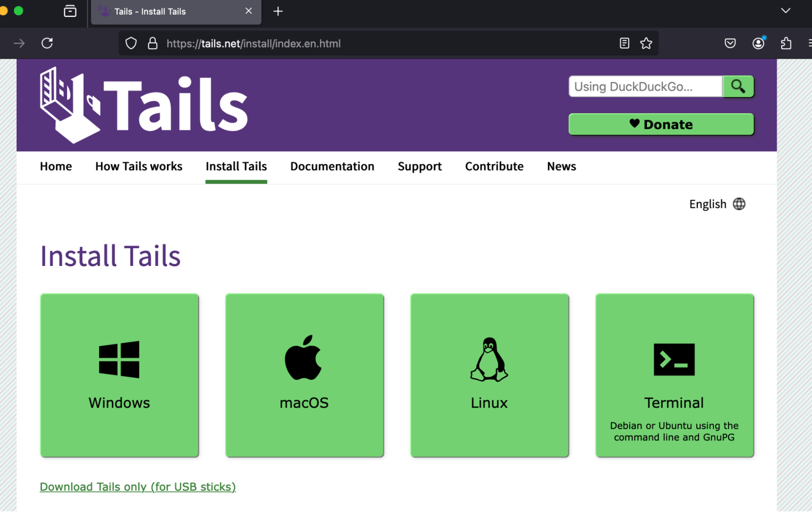Screen dimensions: 812x512
Task: Click the Tails logo in the header
Action: (x=142, y=104)
